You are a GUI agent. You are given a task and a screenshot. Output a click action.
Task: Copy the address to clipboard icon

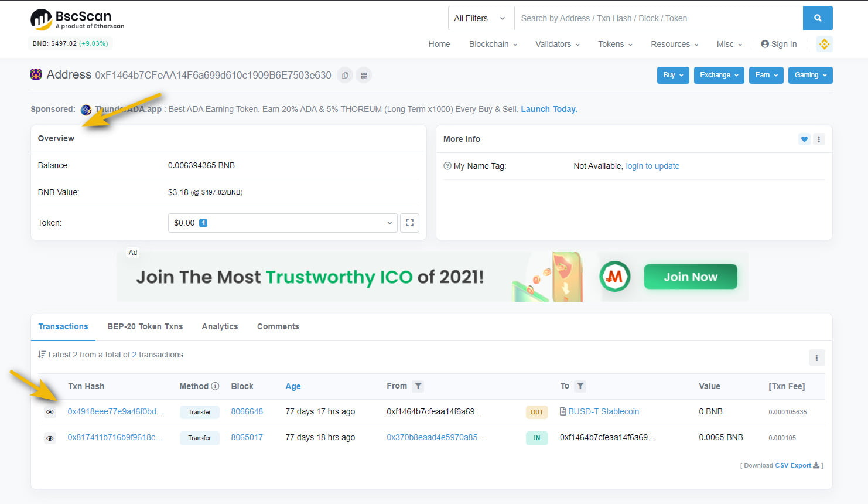point(345,75)
